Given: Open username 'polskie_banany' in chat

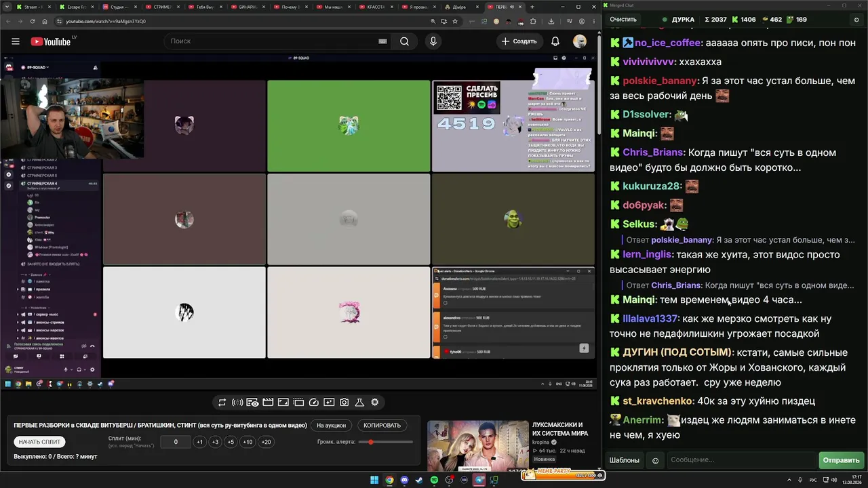Looking at the screenshot, I should pos(660,81).
